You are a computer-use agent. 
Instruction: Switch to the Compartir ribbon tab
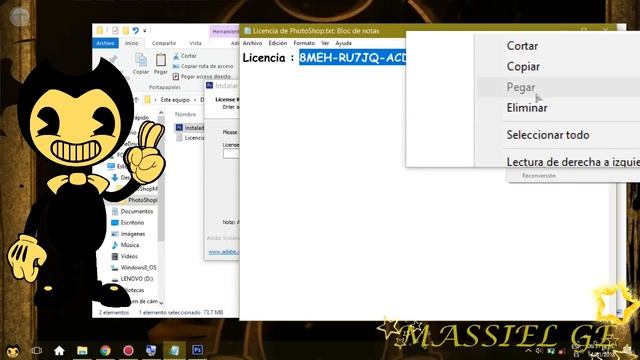tap(164, 43)
